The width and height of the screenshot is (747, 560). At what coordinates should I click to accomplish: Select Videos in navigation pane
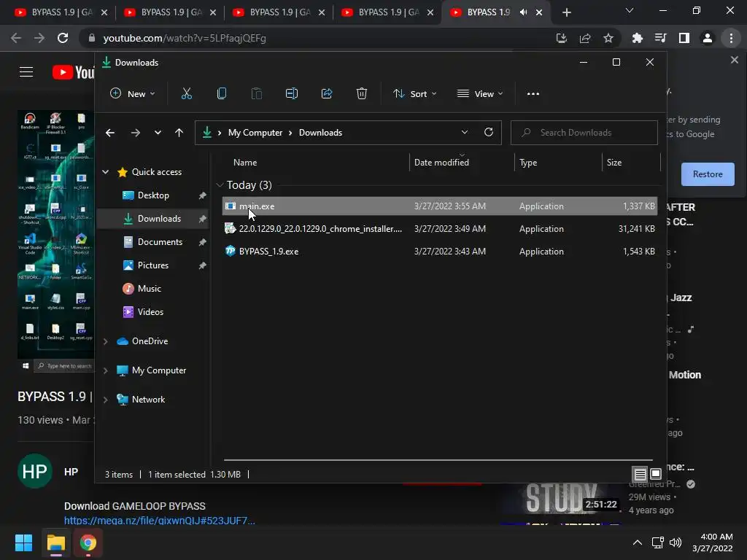click(x=150, y=312)
